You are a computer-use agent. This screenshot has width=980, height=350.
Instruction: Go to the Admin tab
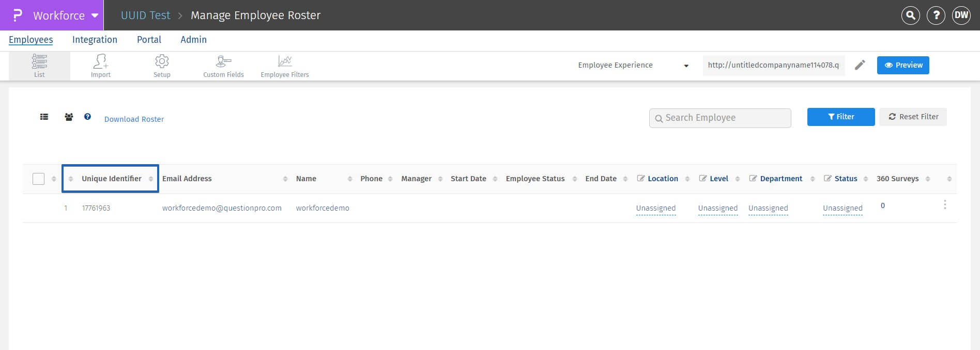[193, 40]
